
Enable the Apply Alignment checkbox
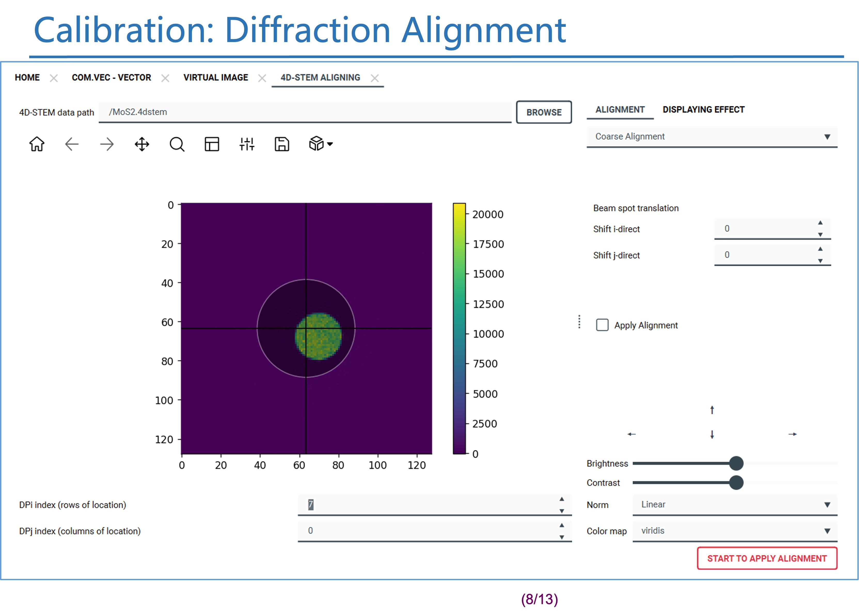click(602, 325)
